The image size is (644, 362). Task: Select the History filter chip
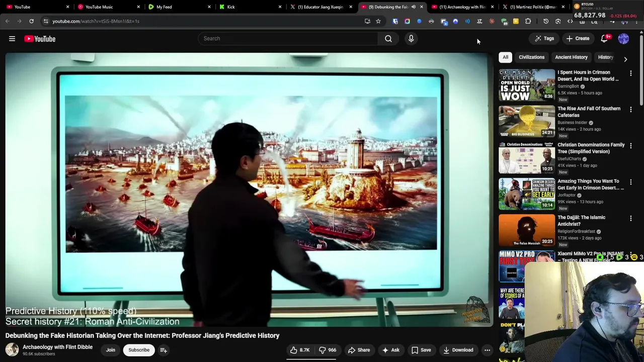point(605,57)
